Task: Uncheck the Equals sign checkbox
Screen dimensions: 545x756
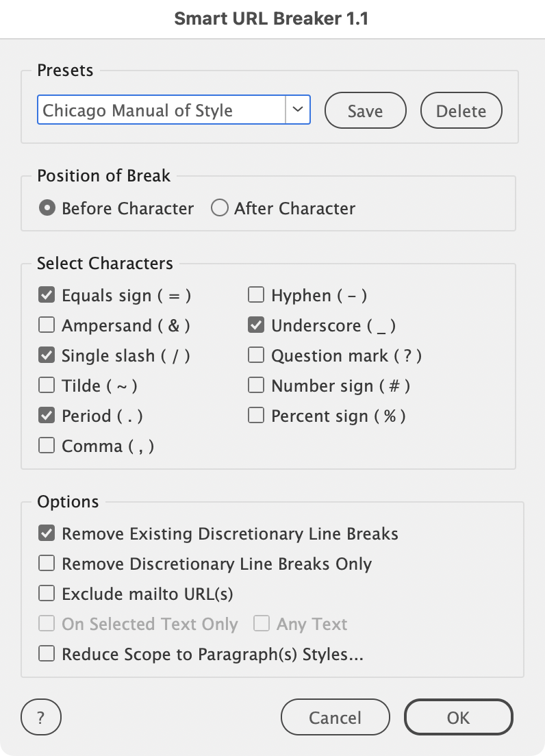Action: (x=47, y=296)
